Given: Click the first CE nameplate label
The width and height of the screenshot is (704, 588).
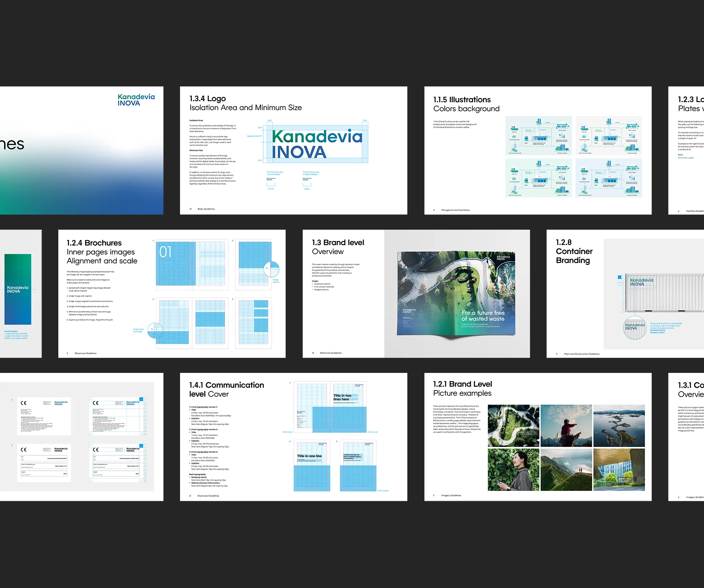Looking at the screenshot, I should 44,416.
